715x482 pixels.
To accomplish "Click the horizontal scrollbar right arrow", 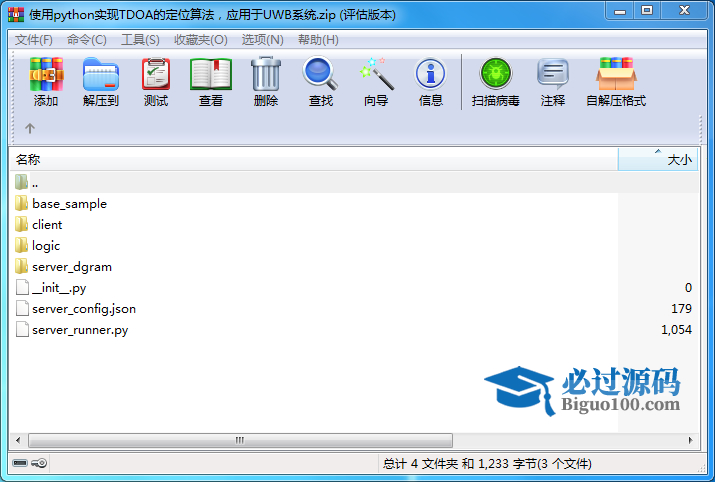I will point(690,441).
